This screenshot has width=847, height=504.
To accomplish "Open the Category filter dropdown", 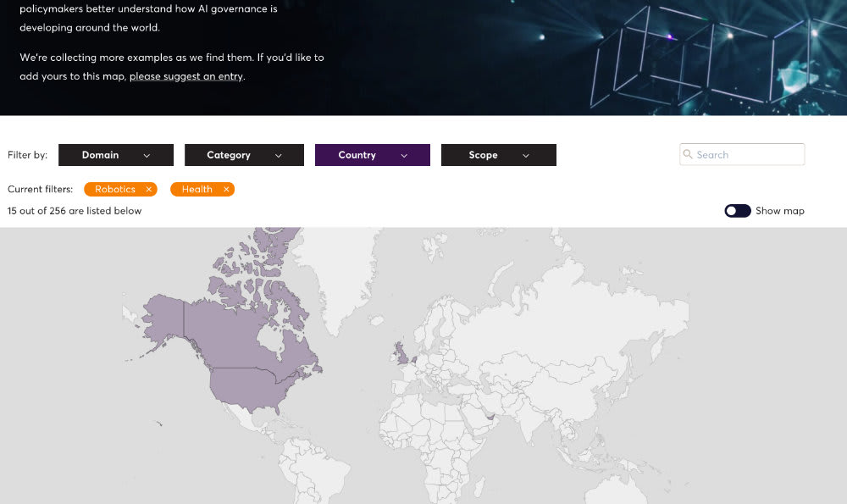I will click(244, 155).
